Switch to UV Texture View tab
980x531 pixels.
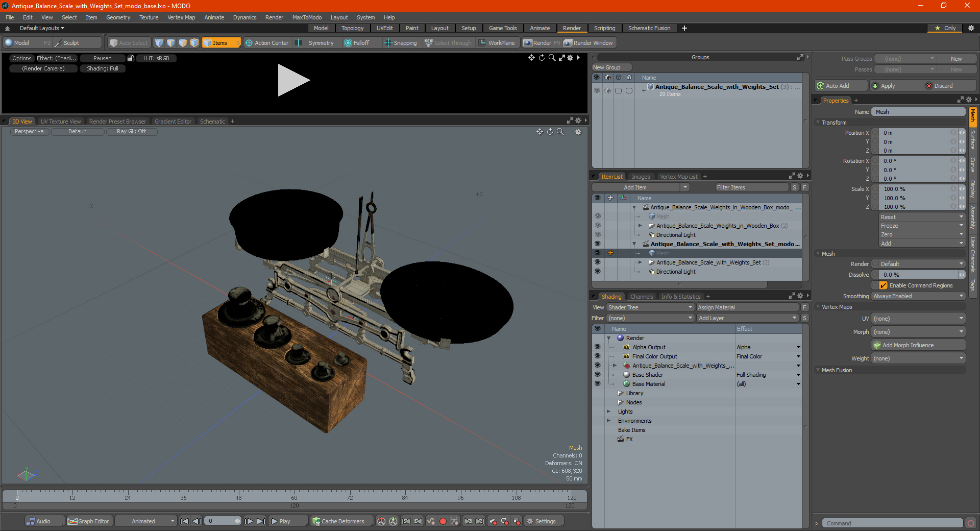click(60, 122)
